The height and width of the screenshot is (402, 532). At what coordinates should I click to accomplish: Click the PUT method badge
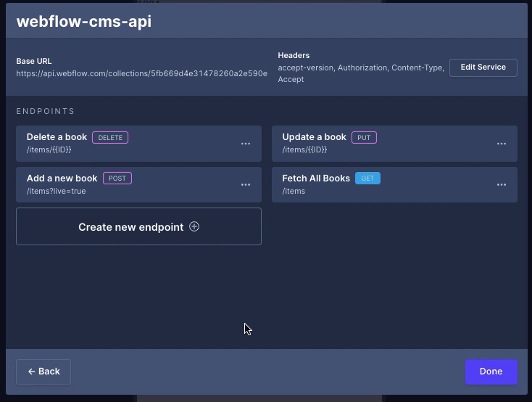[364, 137]
